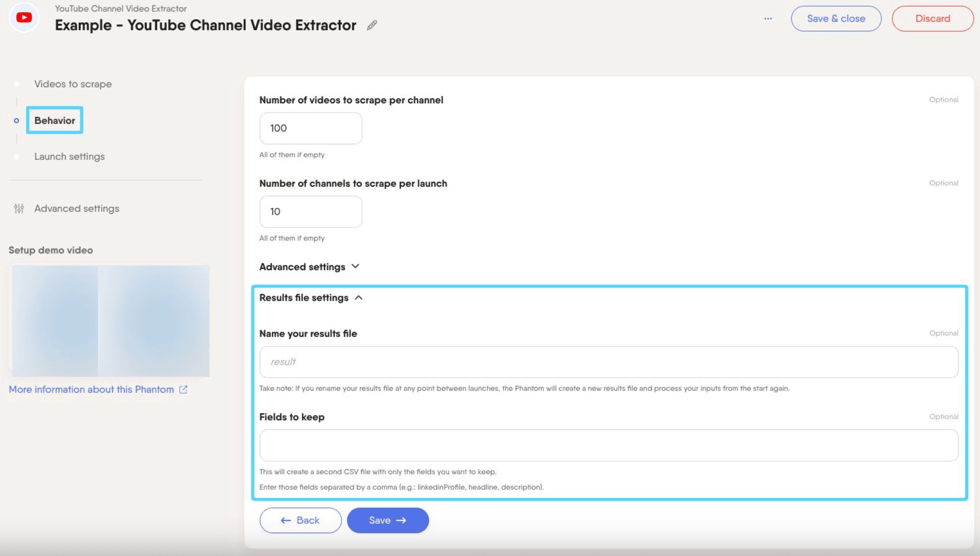Image resolution: width=980 pixels, height=556 pixels.
Task: Open external link icon beside More information
Action: pyautogui.click(x=183, y=389)
